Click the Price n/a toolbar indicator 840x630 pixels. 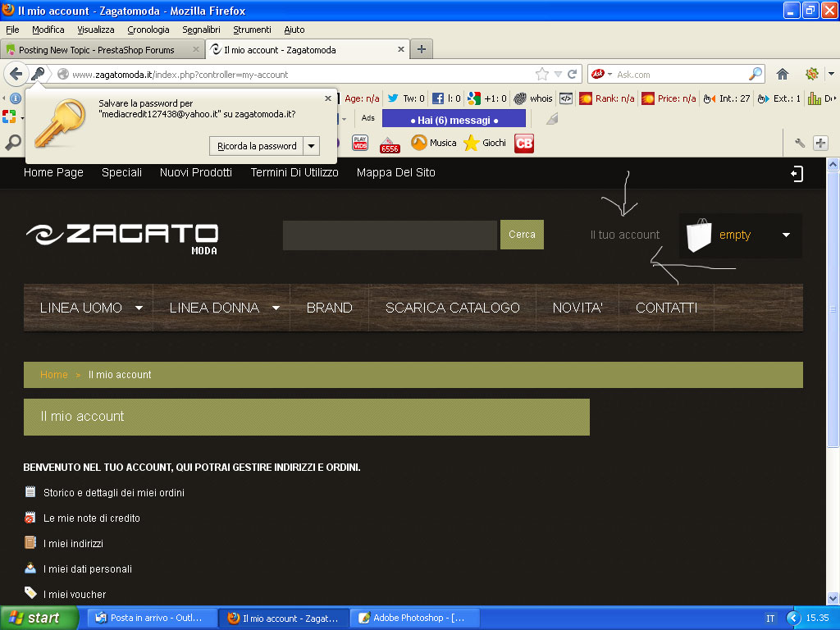[x=669, y=98]
